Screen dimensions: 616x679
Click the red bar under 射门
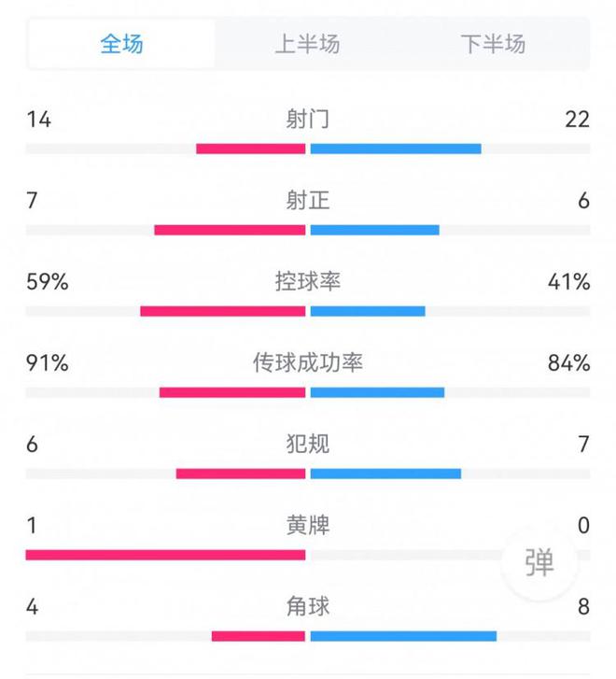[x=251, y=149]
